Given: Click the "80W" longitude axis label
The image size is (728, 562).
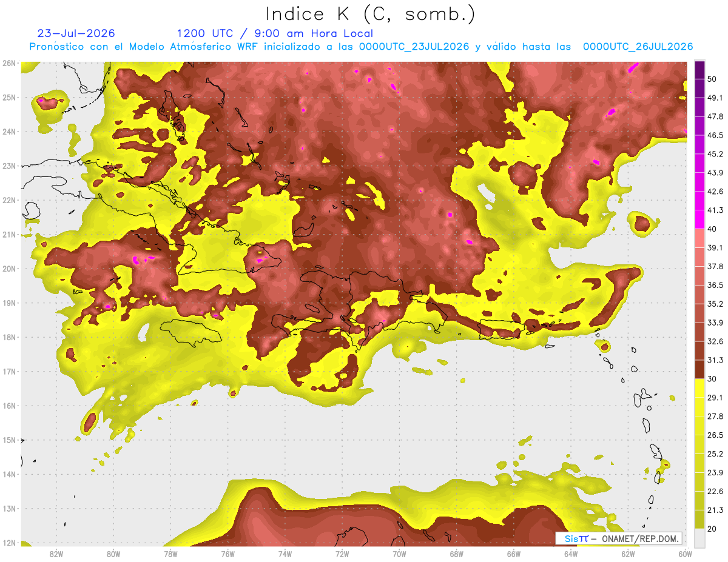Looking at the screenshot, I should tap(113, 554).
